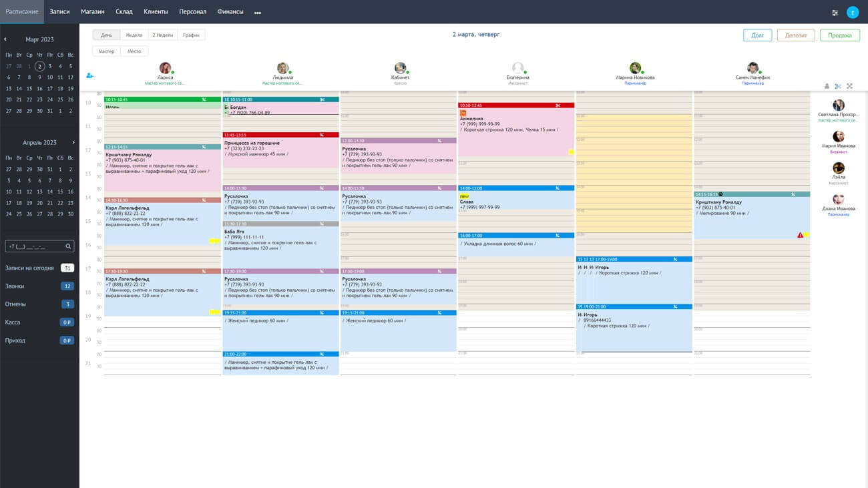
Task: Open the settings sliders icon in top bar
Action: coord(835,13)
